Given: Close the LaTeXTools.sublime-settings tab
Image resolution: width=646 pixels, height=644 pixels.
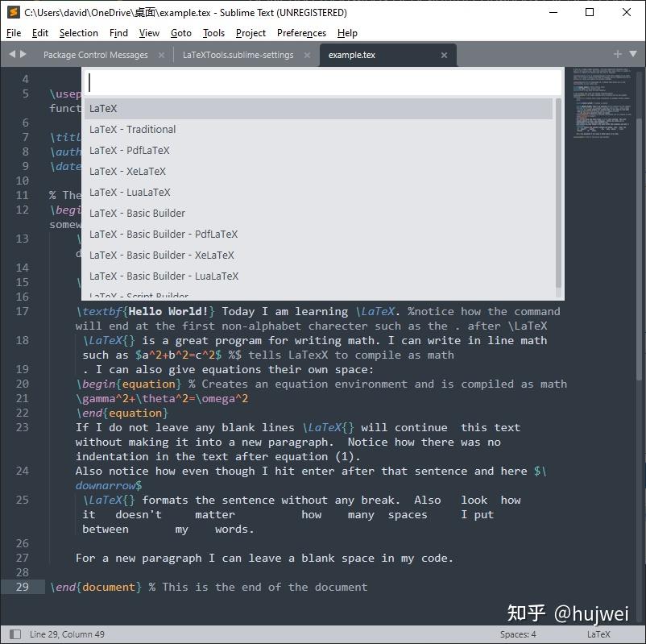Looking at the screenshot, I should (x=307, y=56).
